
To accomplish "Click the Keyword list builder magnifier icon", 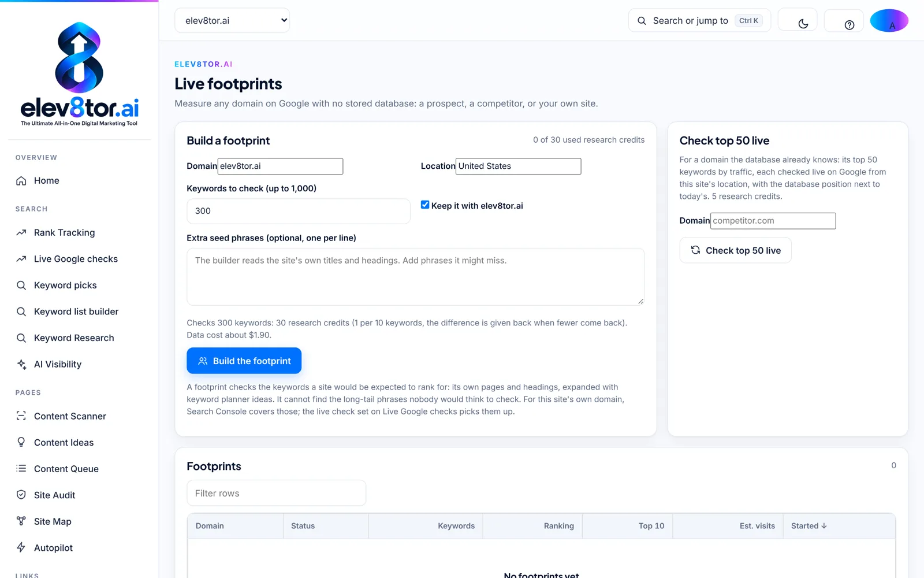I will click(x=21, y=312).
